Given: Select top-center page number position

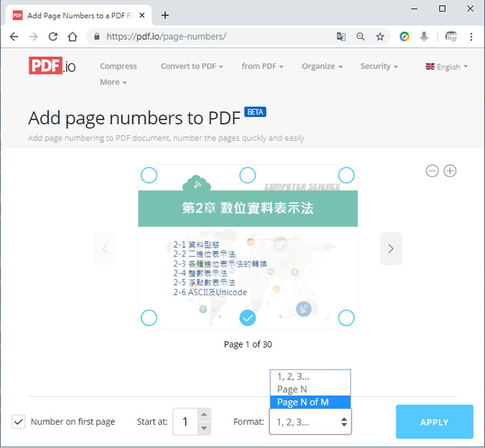Looking at the screenshot, I should (248, 175).
